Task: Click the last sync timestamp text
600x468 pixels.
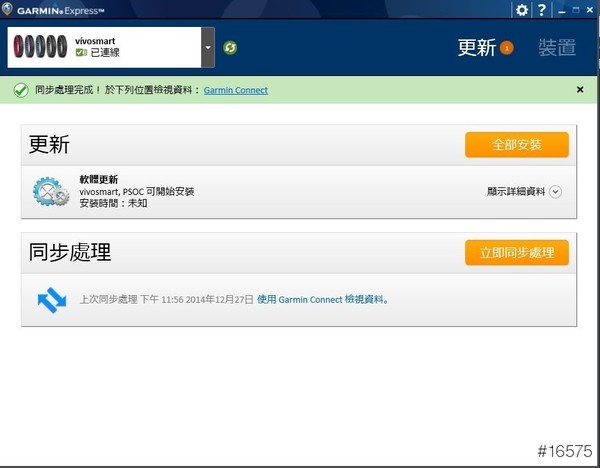Action: [x=166, y=299]
